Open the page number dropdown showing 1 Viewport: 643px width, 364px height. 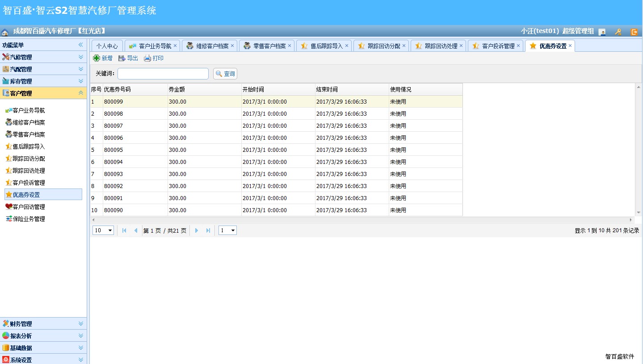[x=227, y=230]
